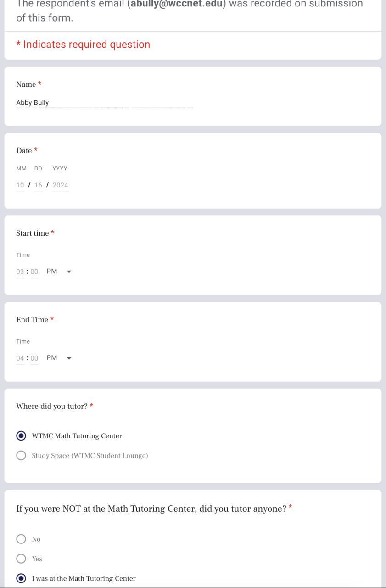Click the Where did you tutor question title
The height and width of the screenshot is (588, 386).
[x=52, y=407]
